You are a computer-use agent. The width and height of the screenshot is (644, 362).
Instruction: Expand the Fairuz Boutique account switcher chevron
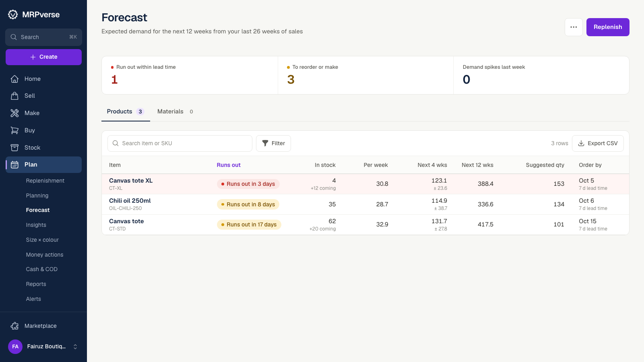click(75, 346)
